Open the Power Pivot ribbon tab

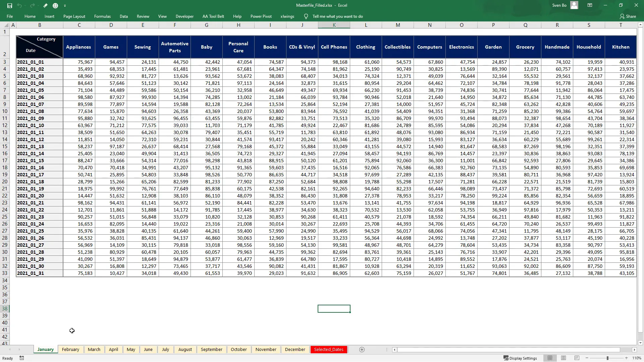coord(261,16)
